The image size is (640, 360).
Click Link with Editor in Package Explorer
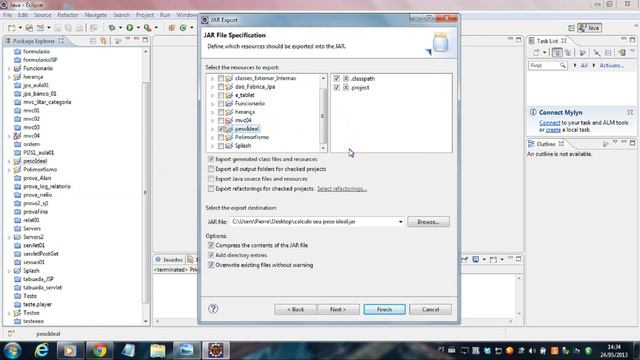(x=104, y=41)
